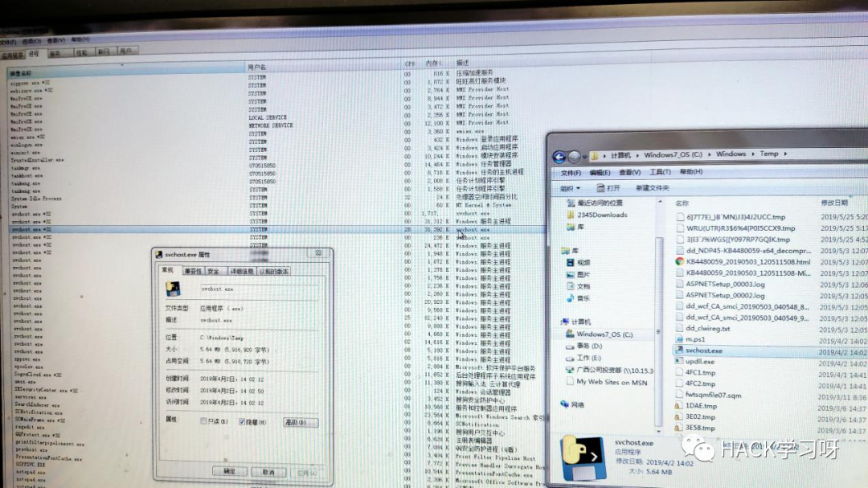This screenshot has width=868, height=488.
Task: Select the 音乐 library icon
Action: coord(570,298)
